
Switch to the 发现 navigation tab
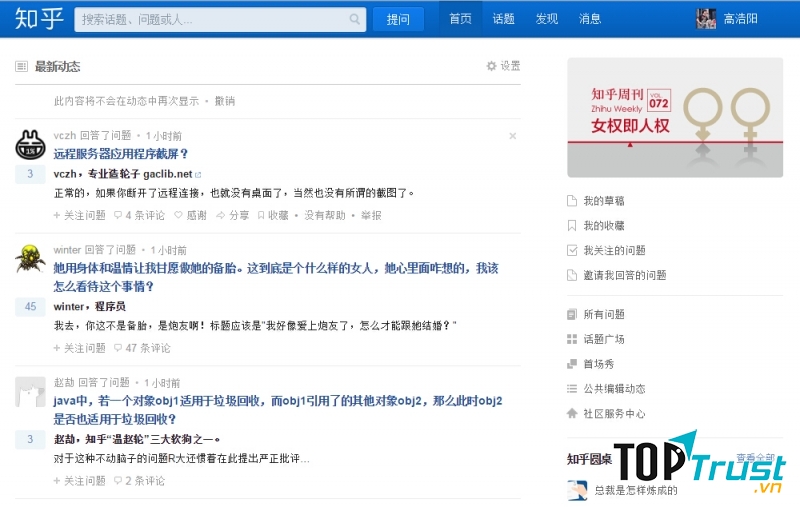click(547, 19)
